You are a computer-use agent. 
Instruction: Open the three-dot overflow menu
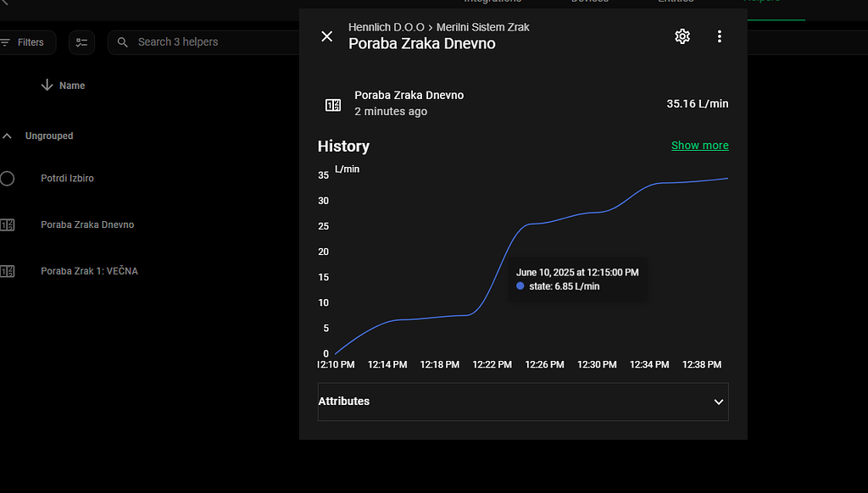click(x=720, y=36)
